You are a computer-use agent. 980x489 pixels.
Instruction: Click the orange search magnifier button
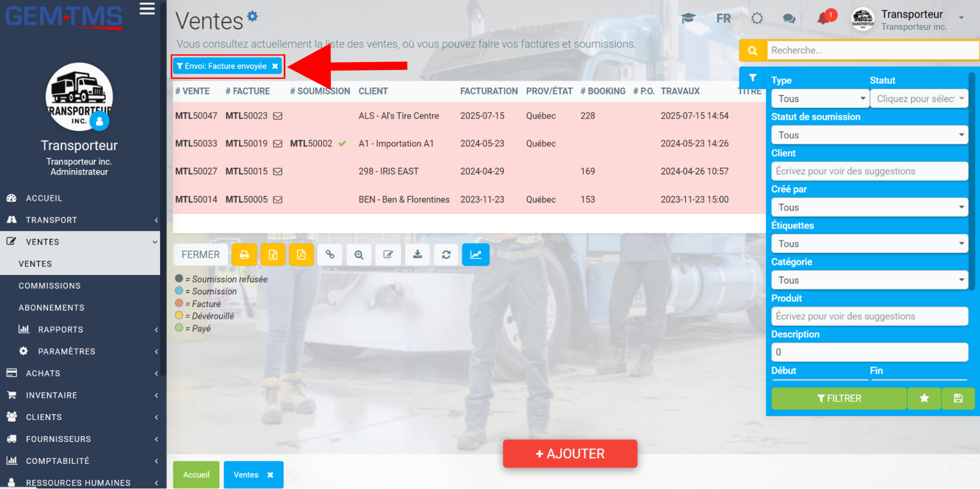752,50
